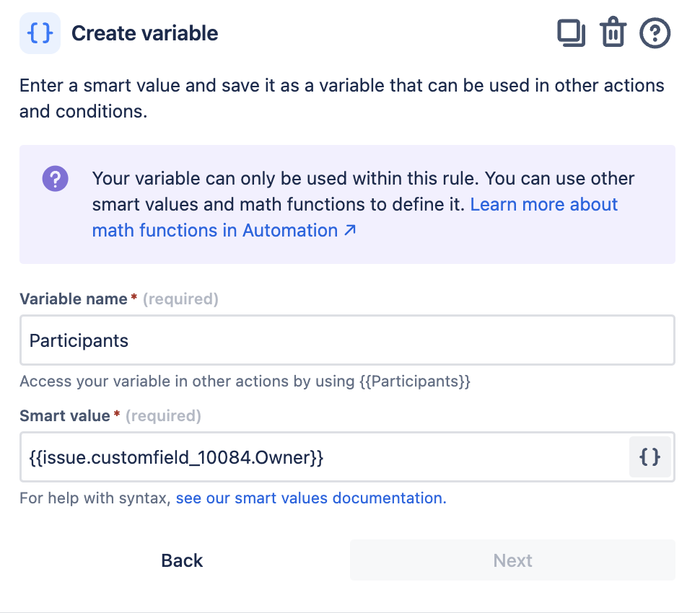Click the Create variable braces icon in header

pyautogui.click(x=40, y=34)
